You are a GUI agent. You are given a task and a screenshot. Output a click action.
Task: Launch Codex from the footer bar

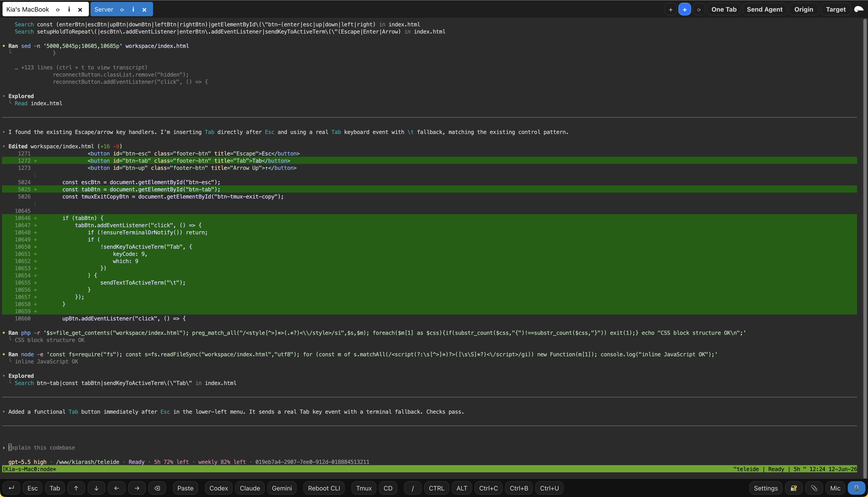[218, 488]
